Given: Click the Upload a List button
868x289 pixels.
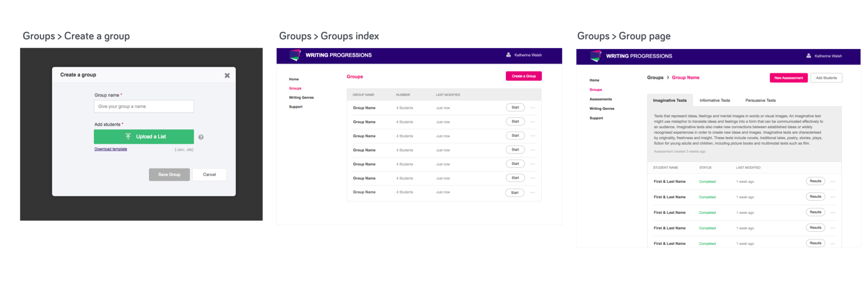Looking at the screenshot, I should pos(144,137).
